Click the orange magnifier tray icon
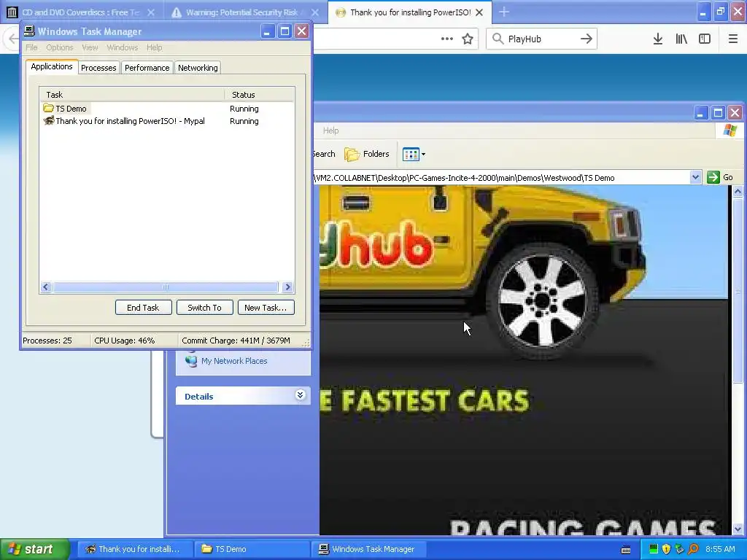The width and height of the screenshot is (747, 560). point(693,549)
